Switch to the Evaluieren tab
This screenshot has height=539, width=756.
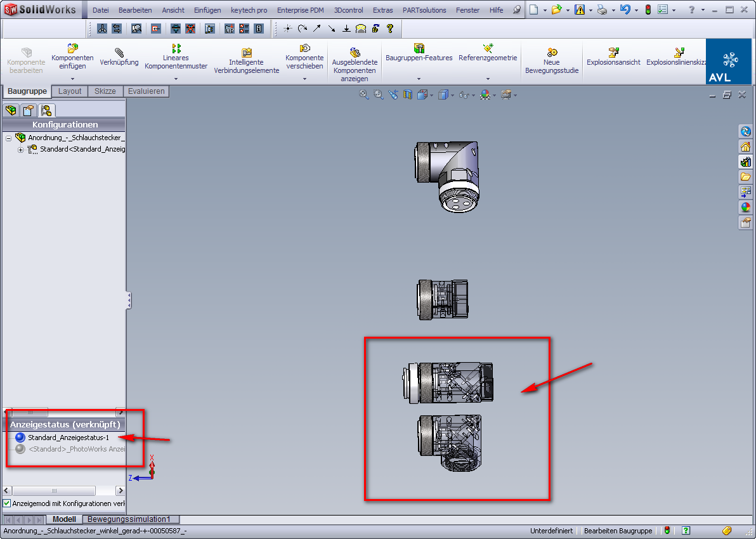pyautogui.click(x=146, y=91)
